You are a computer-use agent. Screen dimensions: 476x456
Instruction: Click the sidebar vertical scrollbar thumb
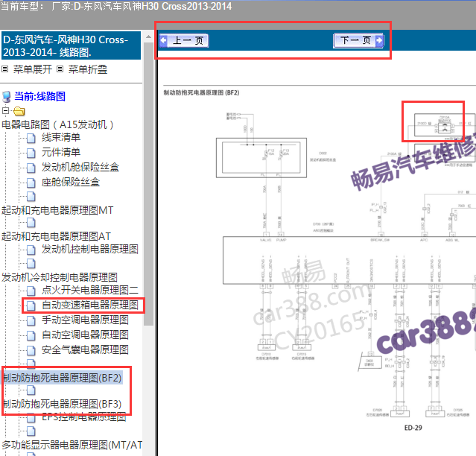click(148, 184)
